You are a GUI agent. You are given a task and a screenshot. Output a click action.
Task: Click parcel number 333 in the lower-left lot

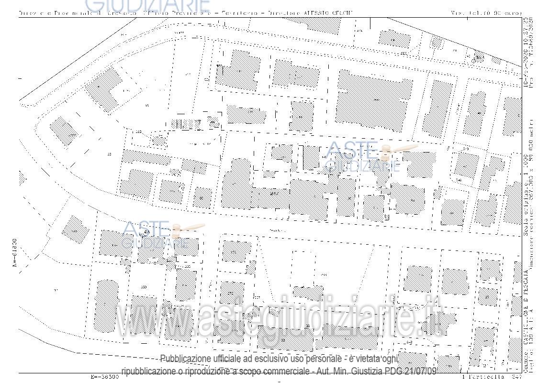coord(143,287)
